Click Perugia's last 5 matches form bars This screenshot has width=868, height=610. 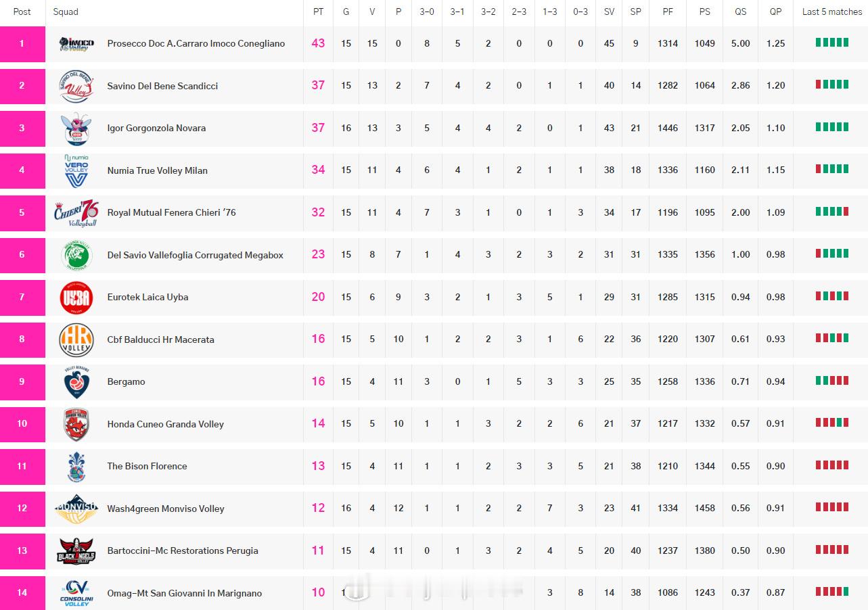click(832, 549)
